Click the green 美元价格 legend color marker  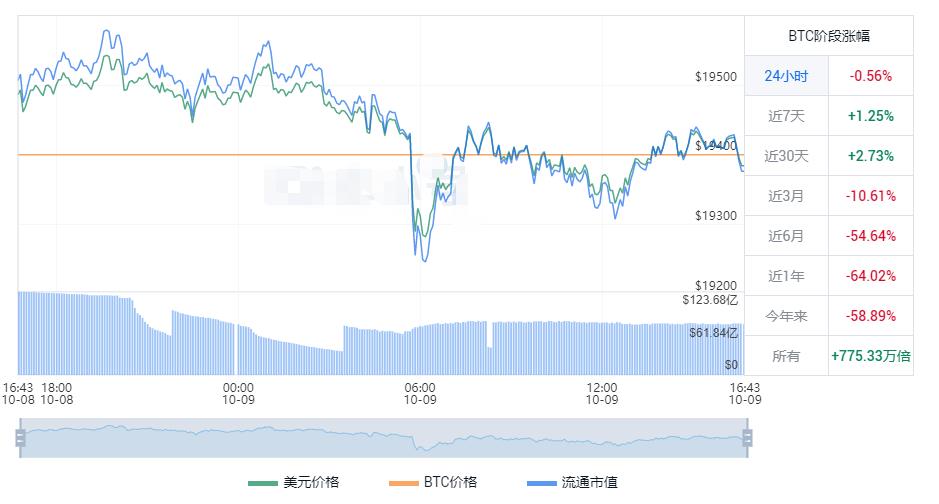tap(262, 483)
